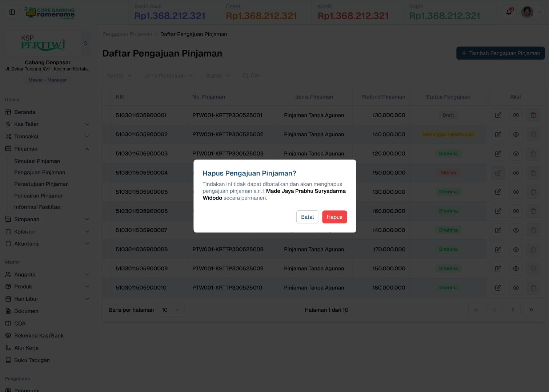Change Baris per halaman using the 10 dropdown
Viewport: 549px width, 392px height.
[171, 310]
